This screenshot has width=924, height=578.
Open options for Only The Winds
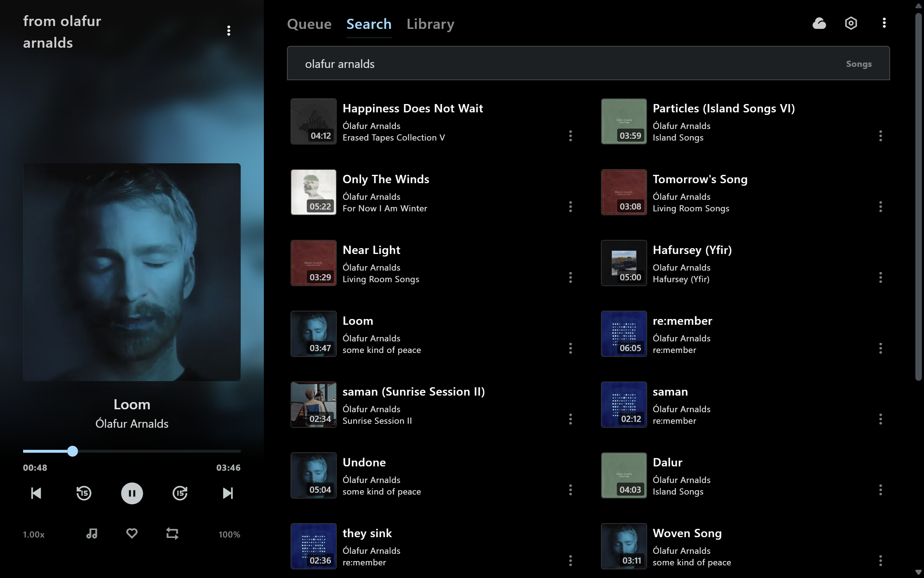[570, 207]
